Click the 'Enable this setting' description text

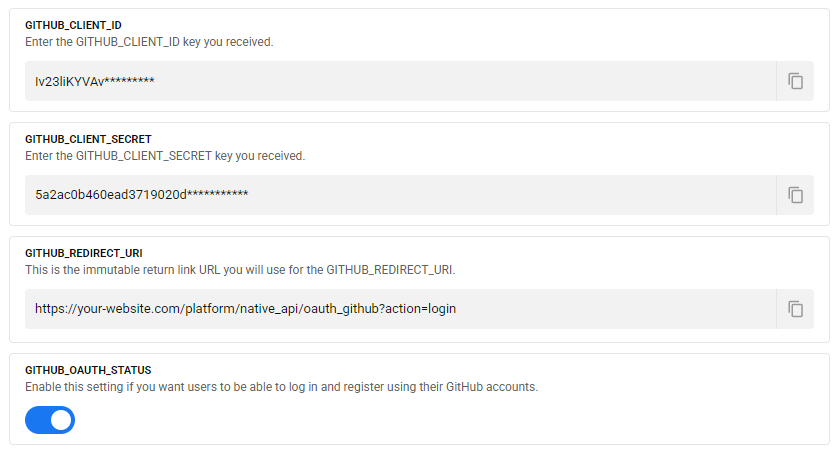click(281, 386)
